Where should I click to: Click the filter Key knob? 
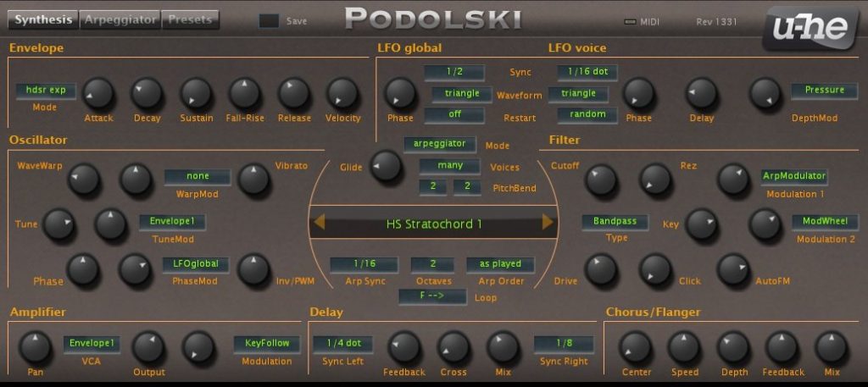701,224
